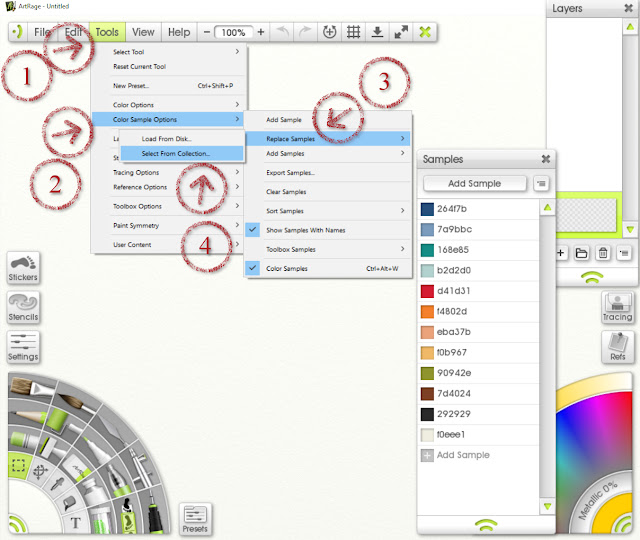Click the zoom in plus button

coord(261,32)
